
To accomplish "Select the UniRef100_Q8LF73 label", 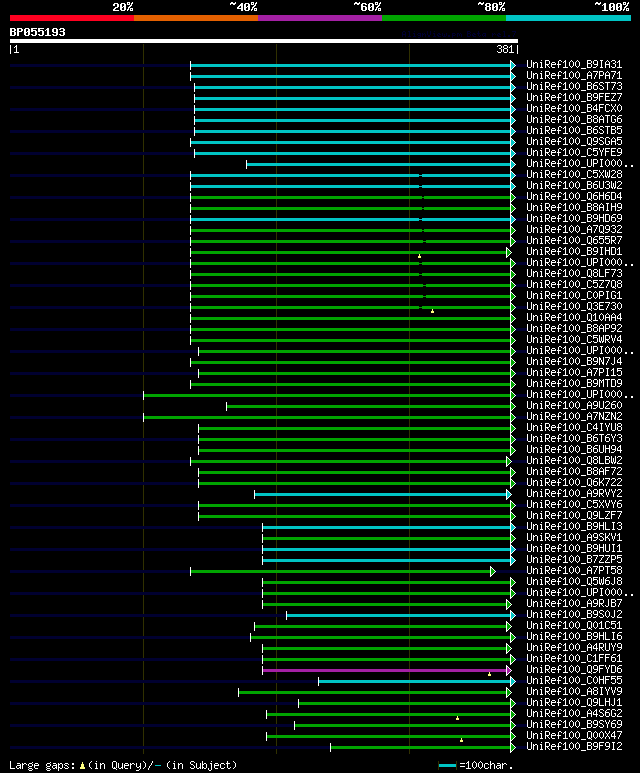I will (574, 274).
